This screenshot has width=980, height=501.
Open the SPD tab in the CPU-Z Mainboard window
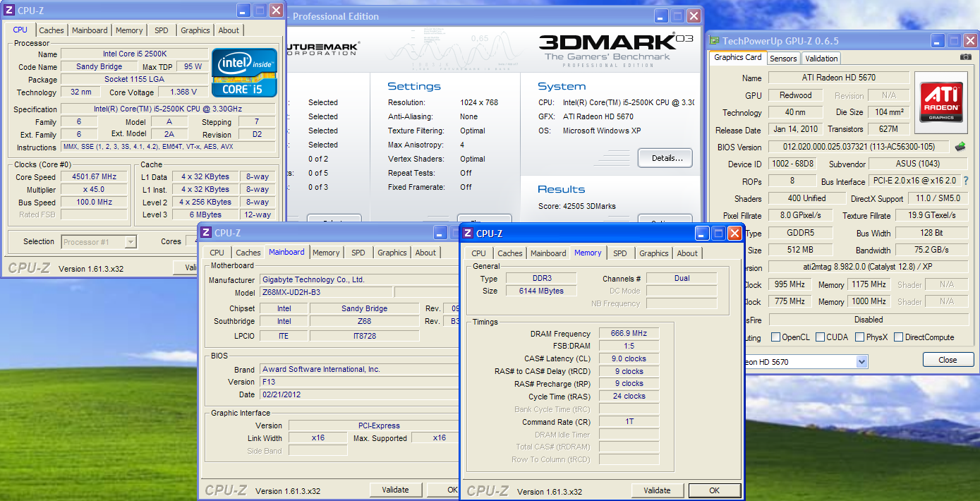click(x=358, y=253)
